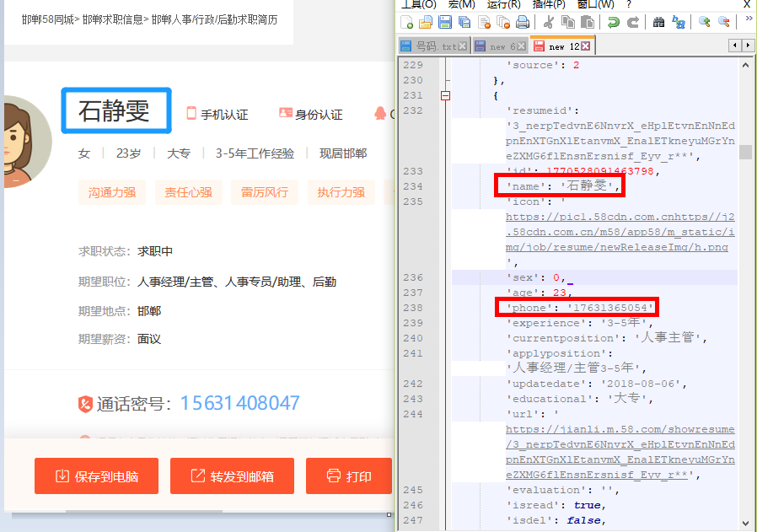Copy selection toolbar icon
Image resolution: width=757 pixels, height=532 pixels.
[568, 22]
